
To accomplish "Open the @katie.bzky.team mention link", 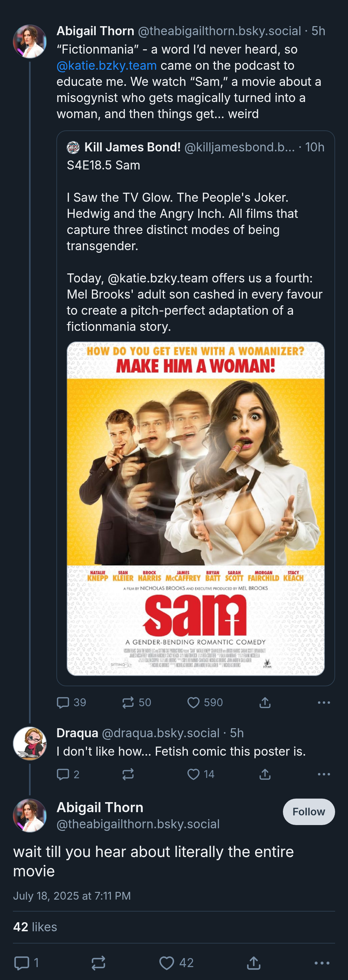I will (x=106, y=66).
